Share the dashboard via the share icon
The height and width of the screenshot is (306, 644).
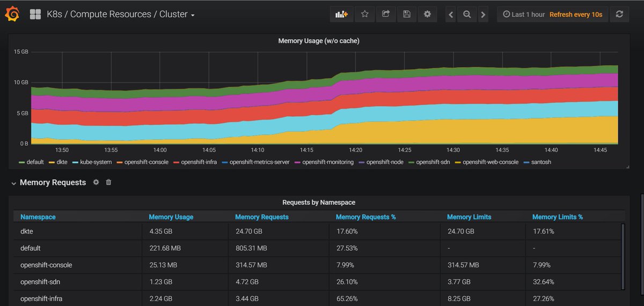point(385,14)
